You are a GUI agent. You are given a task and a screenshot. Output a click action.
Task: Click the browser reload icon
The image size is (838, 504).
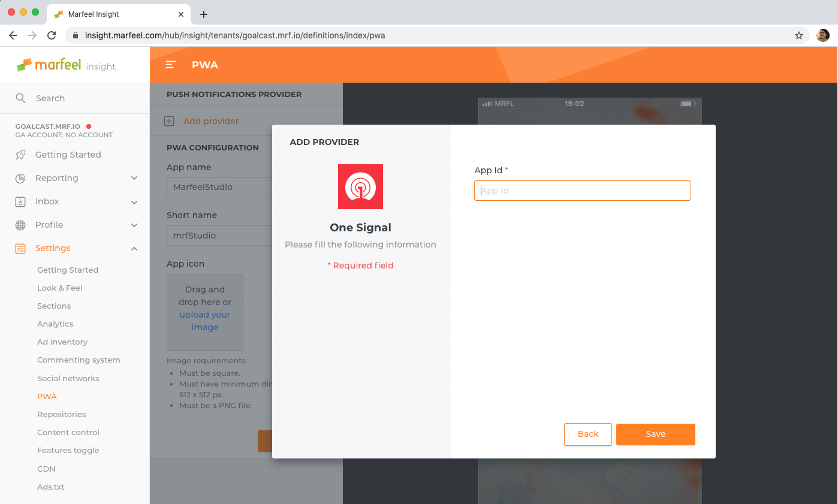[x=52, y=35]
